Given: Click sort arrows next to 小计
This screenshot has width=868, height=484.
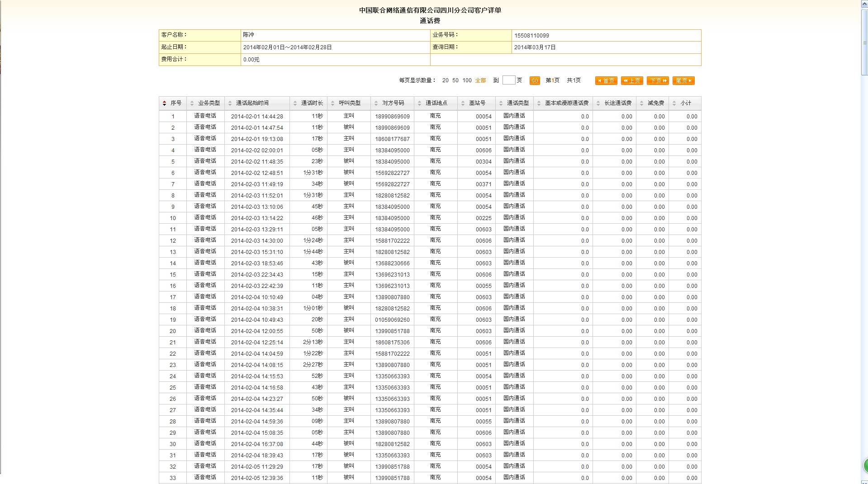Looking at the screenshot, I should [x=674, y=103].
